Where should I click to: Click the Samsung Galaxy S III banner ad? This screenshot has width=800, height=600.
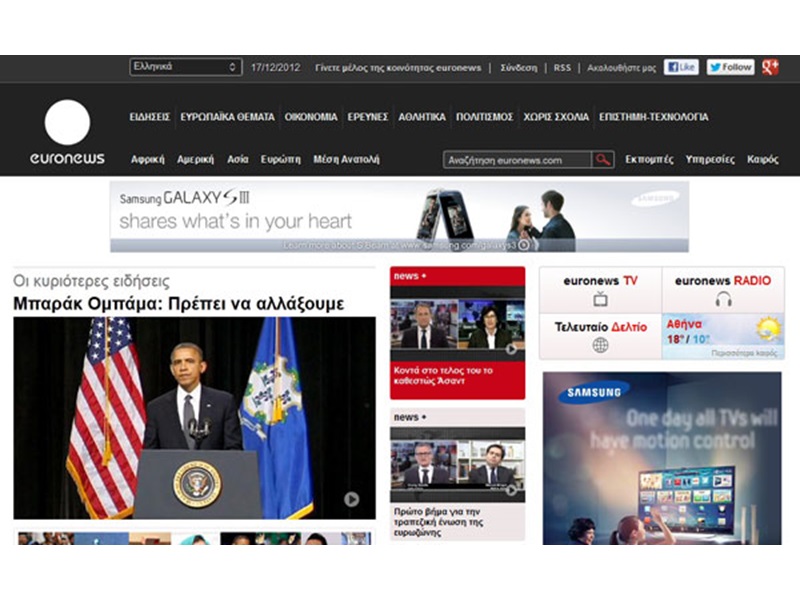399,217
